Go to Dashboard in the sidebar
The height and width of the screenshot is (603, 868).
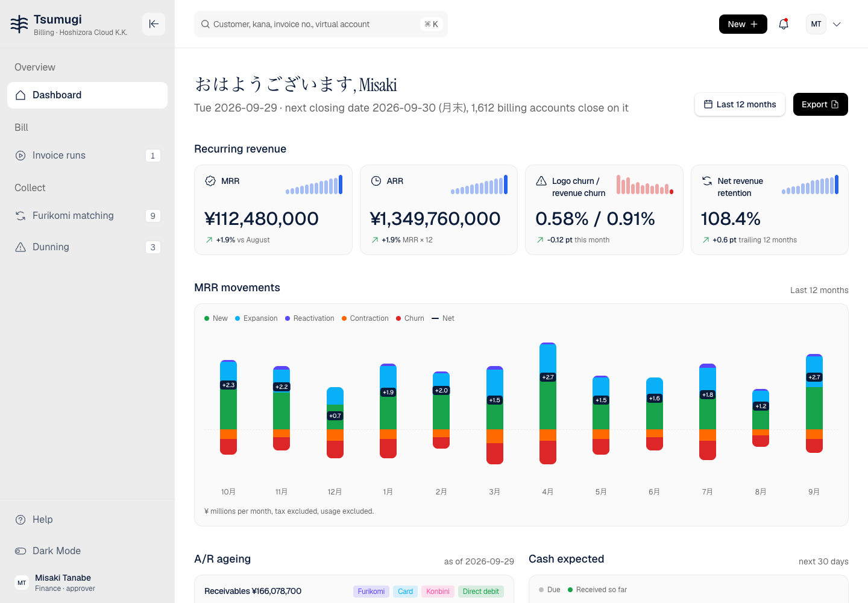87,95
